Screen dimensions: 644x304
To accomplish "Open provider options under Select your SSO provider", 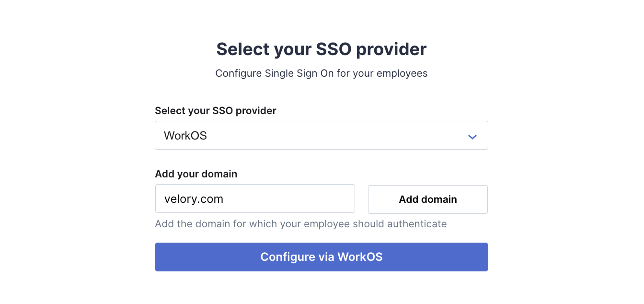I will click(321, 135).
